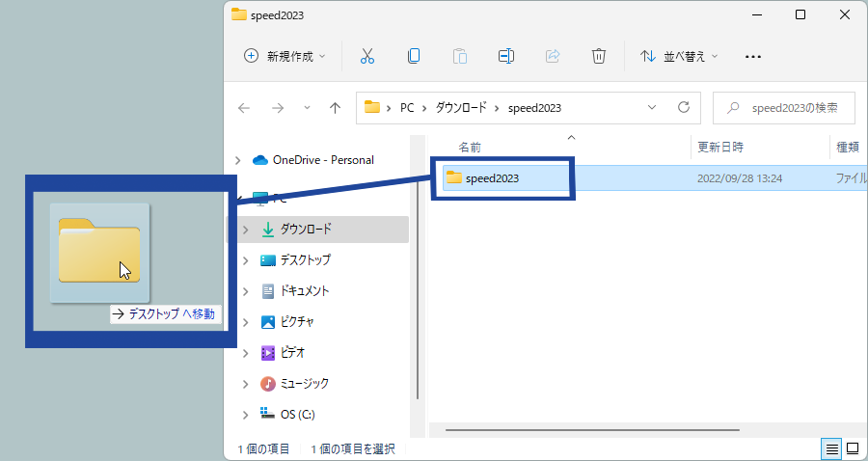Expand the address bar history dropdown
Viewport: 868px width, 461px height.
coord(652,107)
